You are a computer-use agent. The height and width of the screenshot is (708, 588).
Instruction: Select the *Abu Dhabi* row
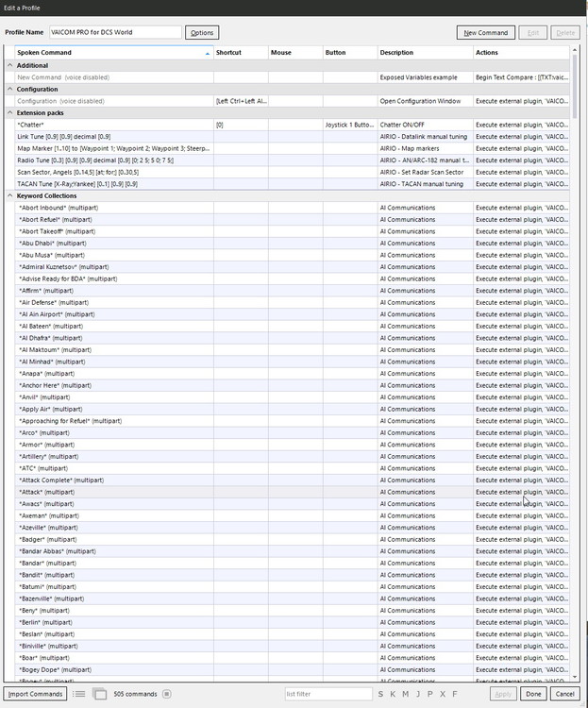tap(293, 243)
